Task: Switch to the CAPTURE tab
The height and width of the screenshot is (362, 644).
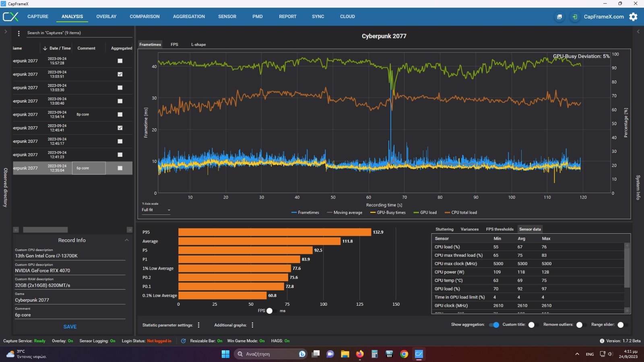Action: pos(38,16)
